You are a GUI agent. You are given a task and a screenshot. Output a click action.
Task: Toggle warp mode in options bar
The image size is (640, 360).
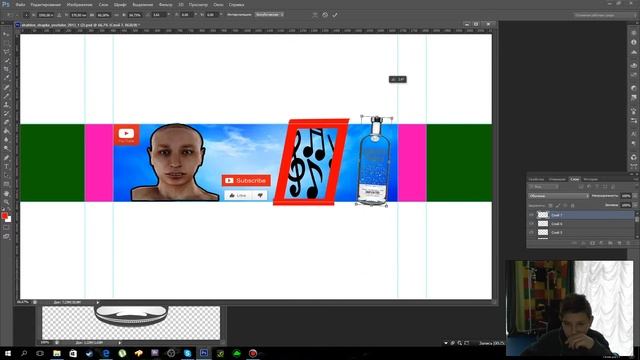(315, 15)
